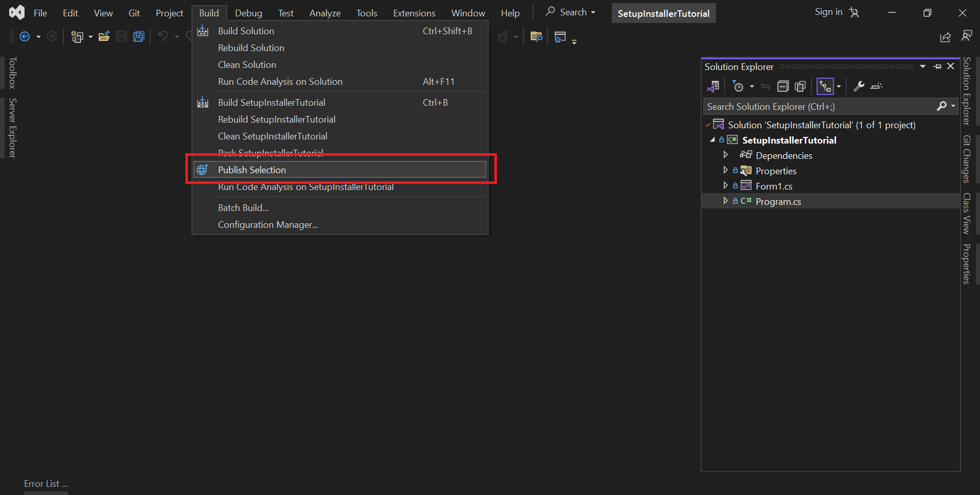Screen dimensions: 980x495
Task: Expand the Form1.cs node
Action: (725, 185)
